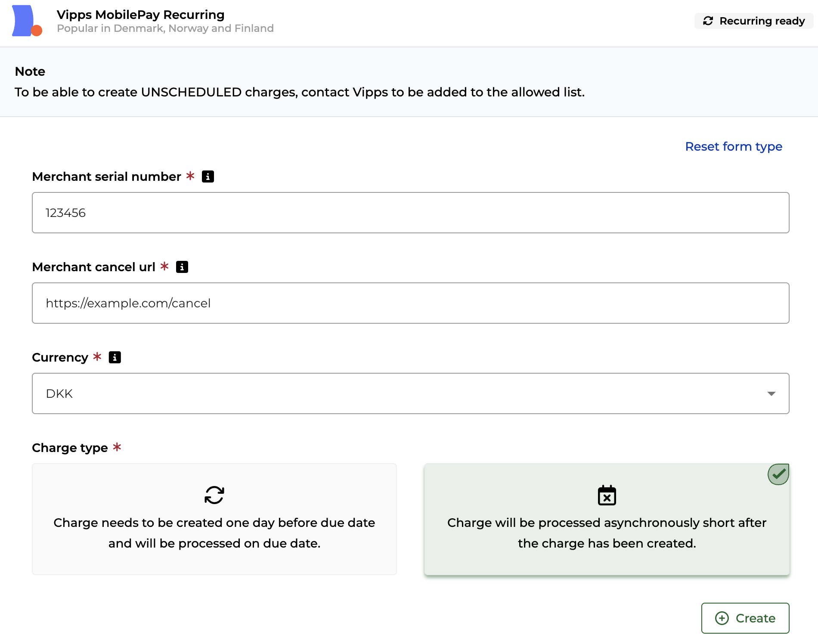The width and height of the screenshot is (818, 644).
Task: Click the Reset form type link
Action: coord(734,146)
